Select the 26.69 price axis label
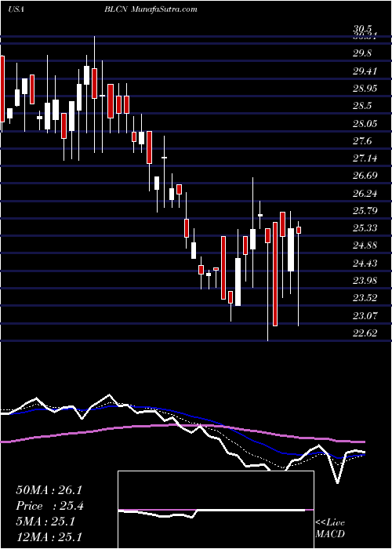The height and width of the screenshot is (549, 392). (365, 176)
